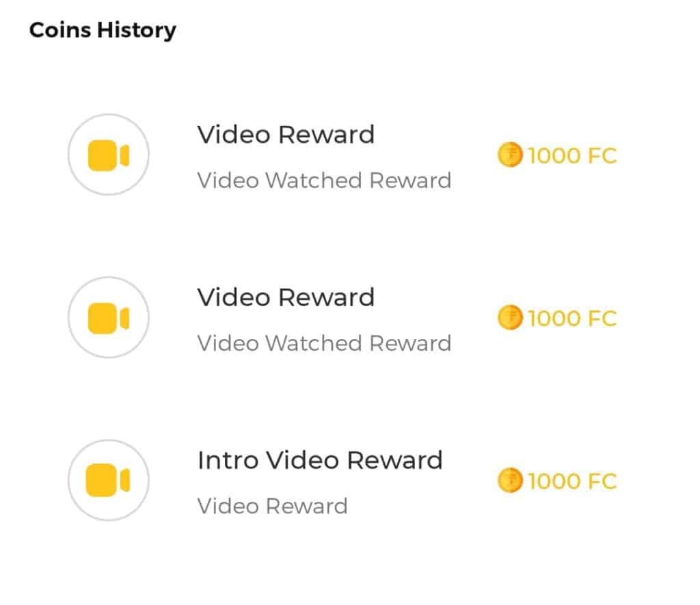Click the circular camera badge in bottom row

(x=107, y=480)
